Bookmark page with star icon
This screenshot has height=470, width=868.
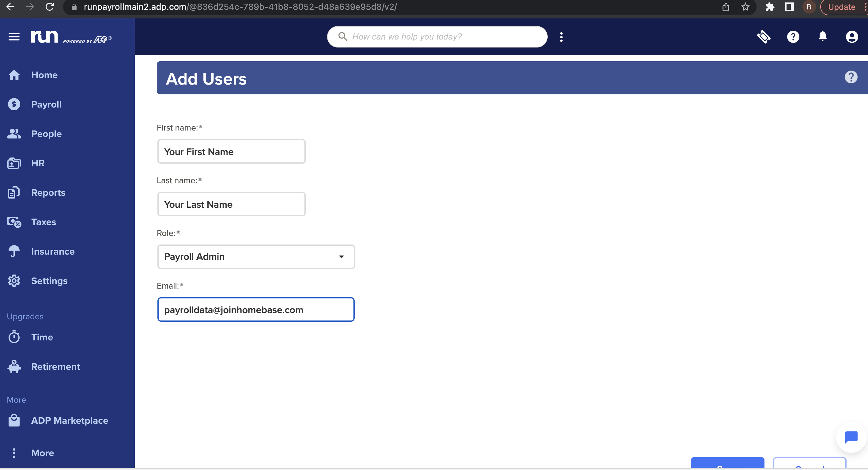[745, 7]
